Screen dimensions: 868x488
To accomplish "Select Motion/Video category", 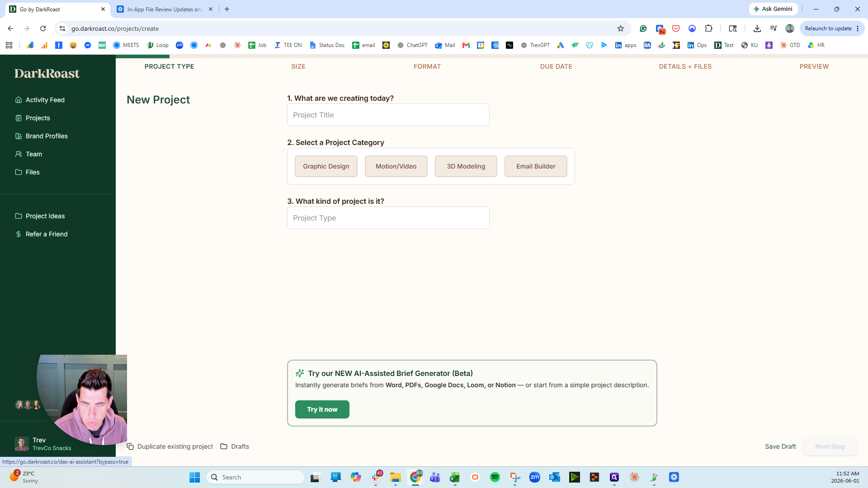I will [x=396, y=166].
